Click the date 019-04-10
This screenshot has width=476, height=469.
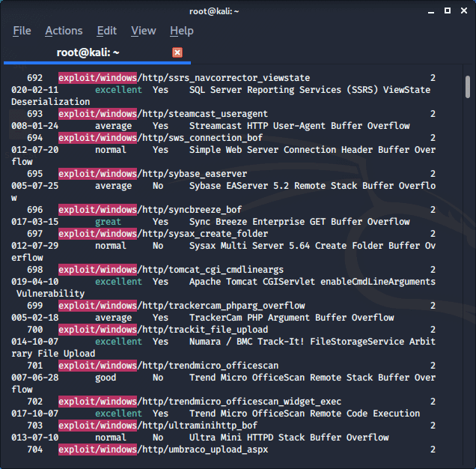(x=35, y=282)
